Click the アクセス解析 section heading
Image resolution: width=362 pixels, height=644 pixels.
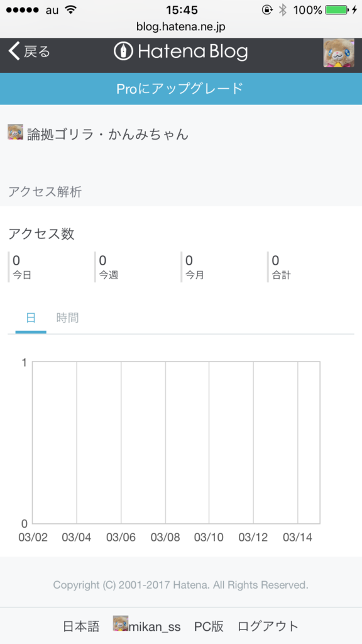click(45, 192)
